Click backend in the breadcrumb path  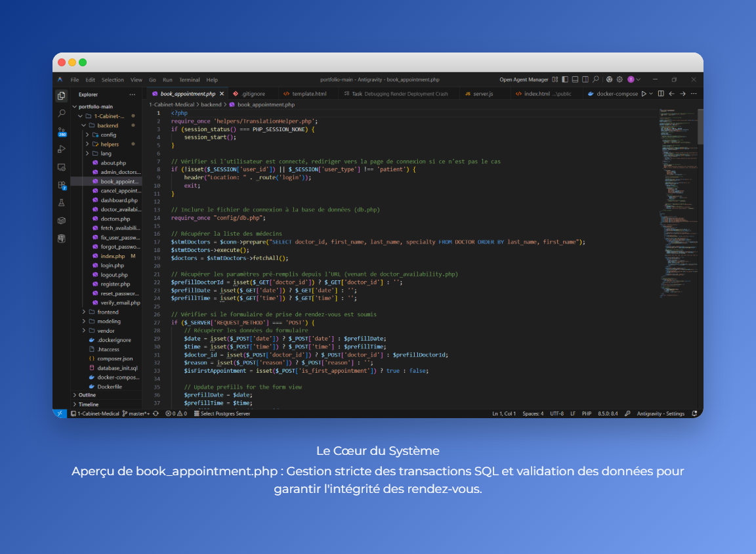pyautogui.click(x=211, y=104)
